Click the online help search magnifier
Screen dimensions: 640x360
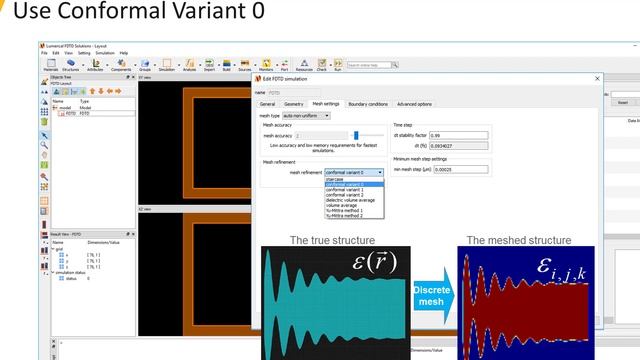[x=395, y=65]
